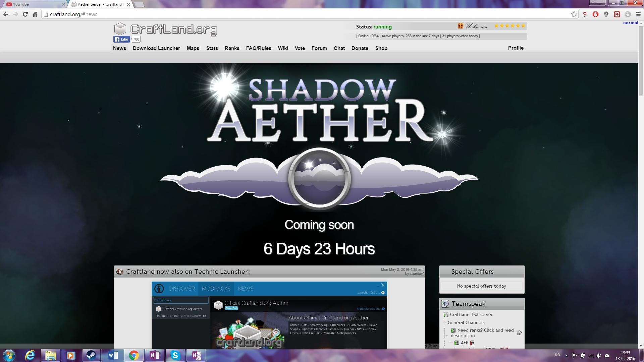Image resolution: width=644 pixels, height=362 pixels.
Task: Click the red pin extension icon
Action: coord(585,14)
